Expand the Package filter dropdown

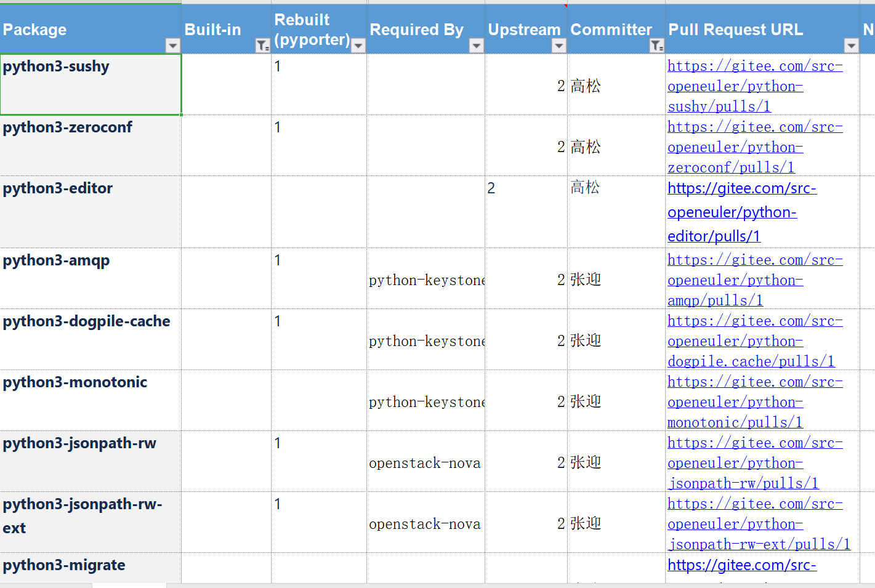coord(173,46)
